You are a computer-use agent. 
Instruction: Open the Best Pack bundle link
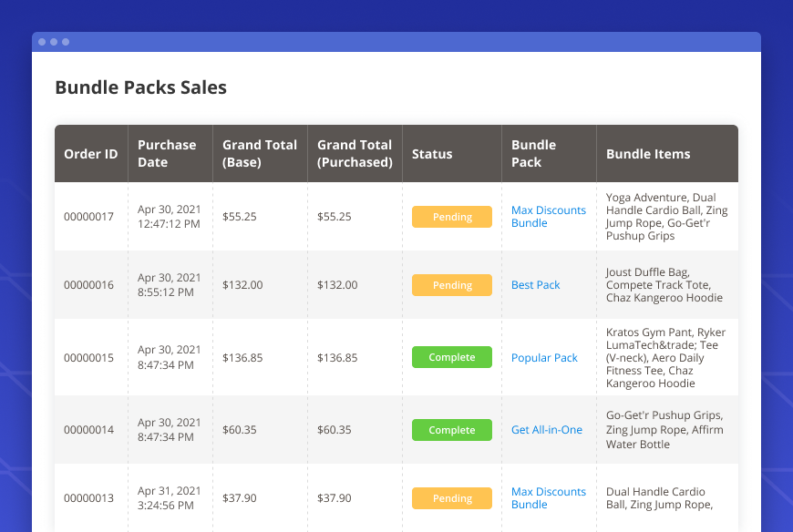(x=535, y=285)
